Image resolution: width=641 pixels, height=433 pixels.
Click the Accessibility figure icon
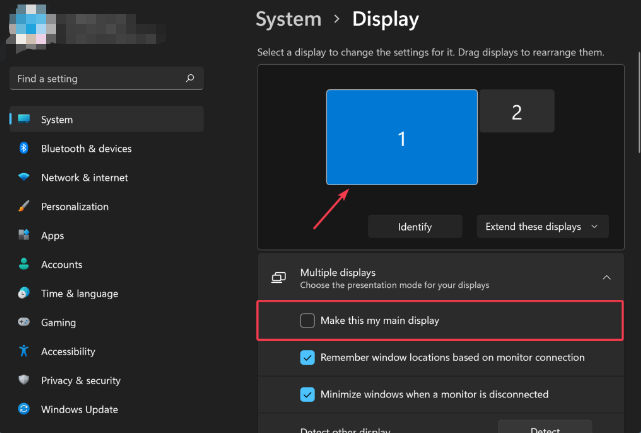pyautogui.click(x=24, y=351)
